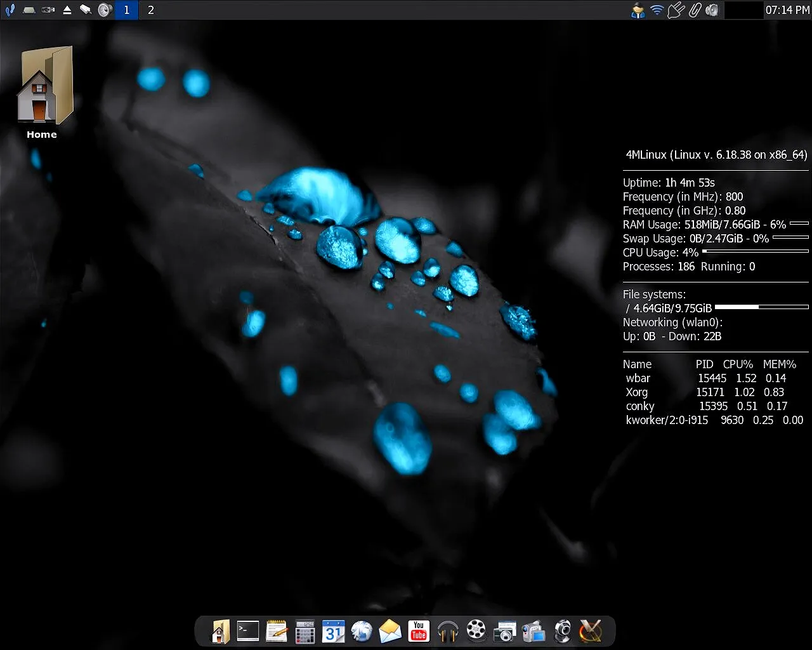Click the CPU% column header
This screenshot has height=650, width=812.
(x=738, y=364)
